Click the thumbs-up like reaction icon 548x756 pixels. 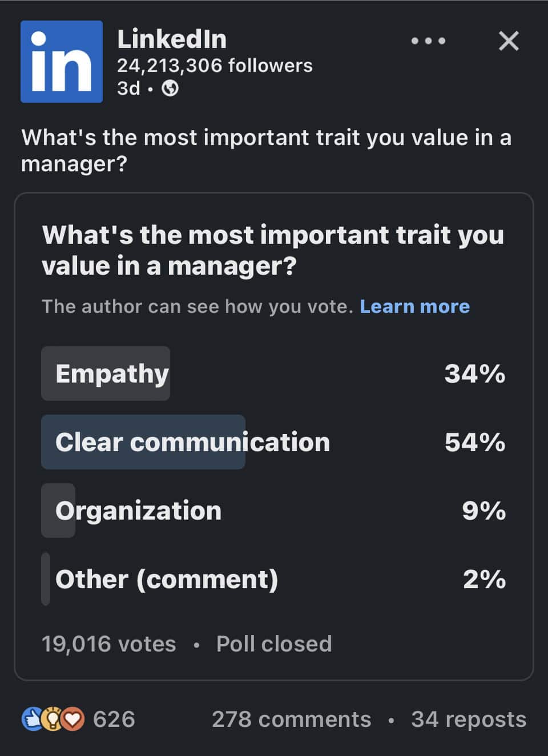(31, 719)
